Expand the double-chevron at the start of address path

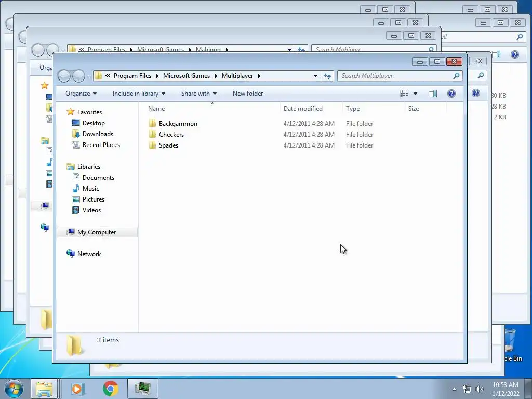(x=108, y=76)
